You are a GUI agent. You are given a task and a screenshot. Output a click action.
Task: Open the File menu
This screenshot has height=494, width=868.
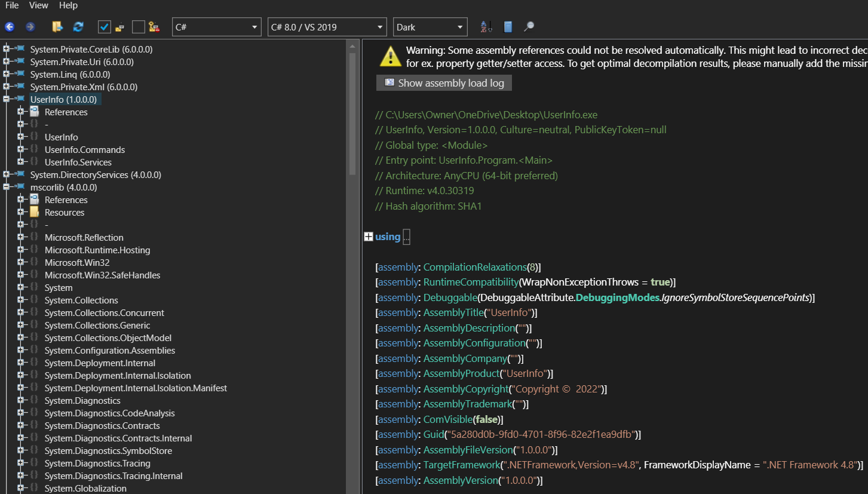point(12,5)
